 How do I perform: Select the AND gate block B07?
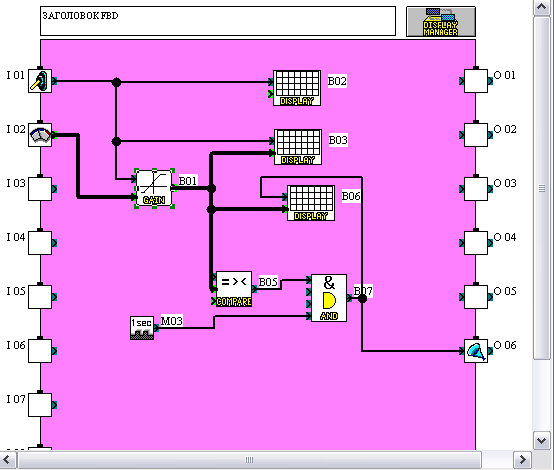329,298
